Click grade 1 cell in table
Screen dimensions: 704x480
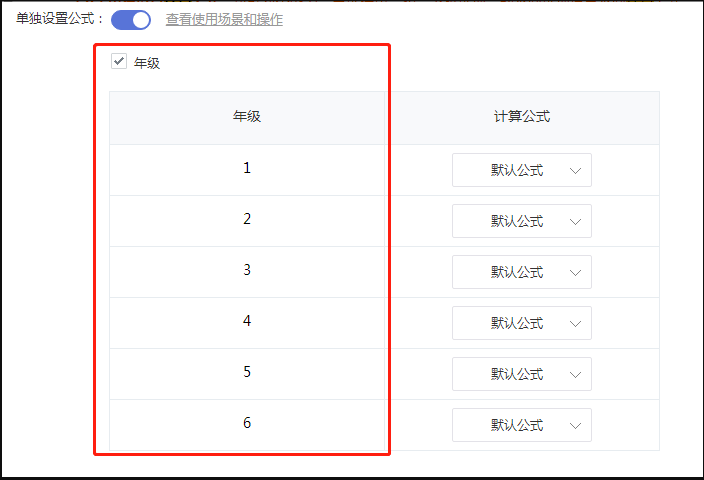[247, 168]
